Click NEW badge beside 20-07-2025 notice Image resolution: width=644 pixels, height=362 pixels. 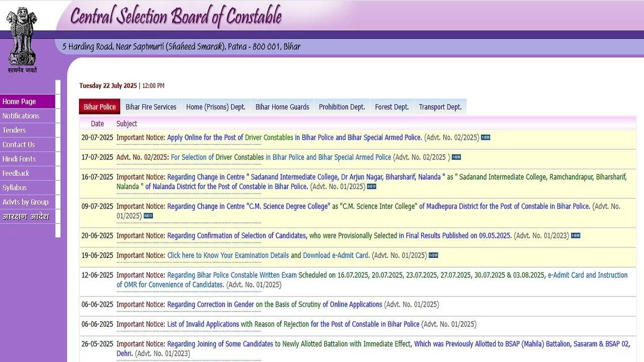click(486, 137)
